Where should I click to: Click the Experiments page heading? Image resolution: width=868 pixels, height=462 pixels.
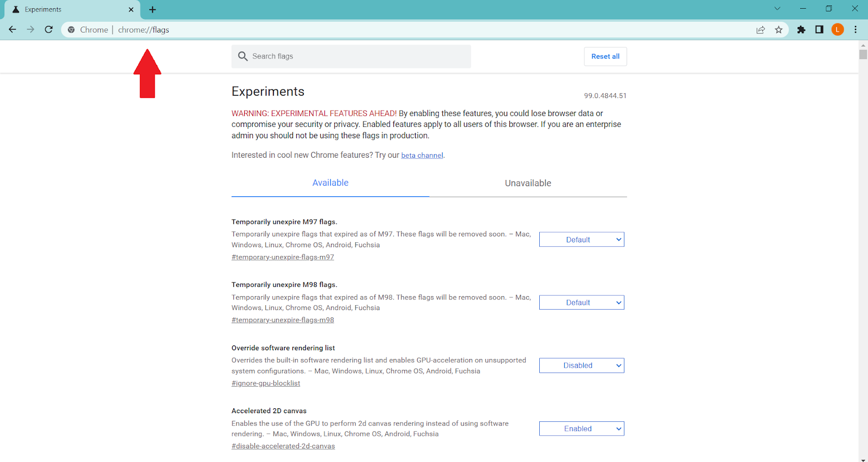(268, 92)
